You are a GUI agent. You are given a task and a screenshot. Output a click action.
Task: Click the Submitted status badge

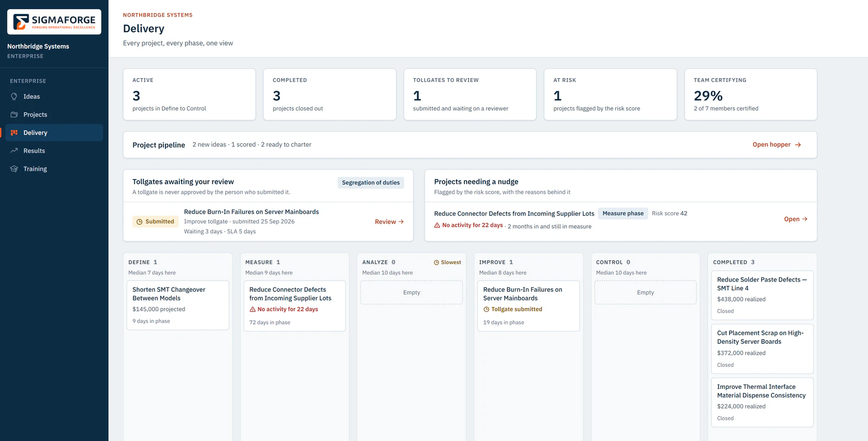(x=156, y=222)
